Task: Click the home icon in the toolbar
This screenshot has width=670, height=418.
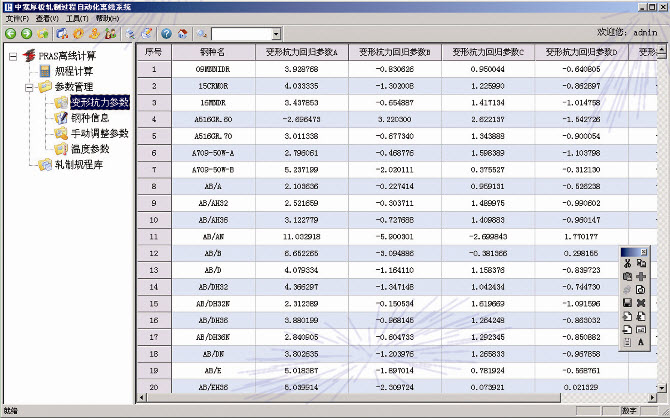Action: point(182,33)
